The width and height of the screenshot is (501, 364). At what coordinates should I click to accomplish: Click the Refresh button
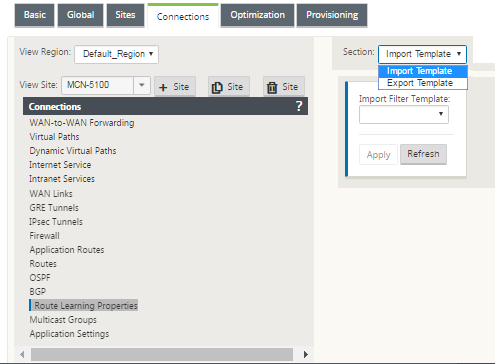click(x=423, y=154)
